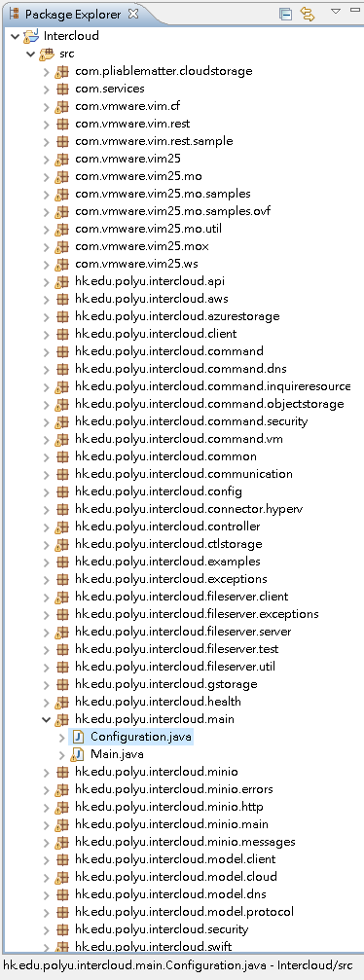Open the View Menu dropdown triangle

tap(335, 11)
